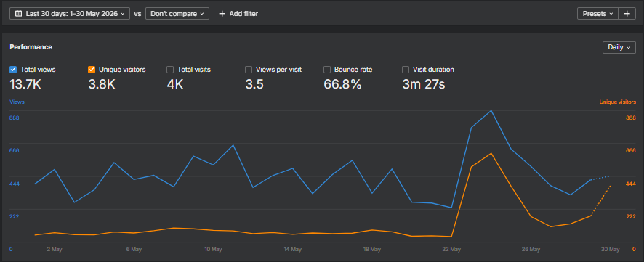The image size is (644, 262).
Task: Click the 10 May date label
Action: pyautogui.click(x=213, y=249)
